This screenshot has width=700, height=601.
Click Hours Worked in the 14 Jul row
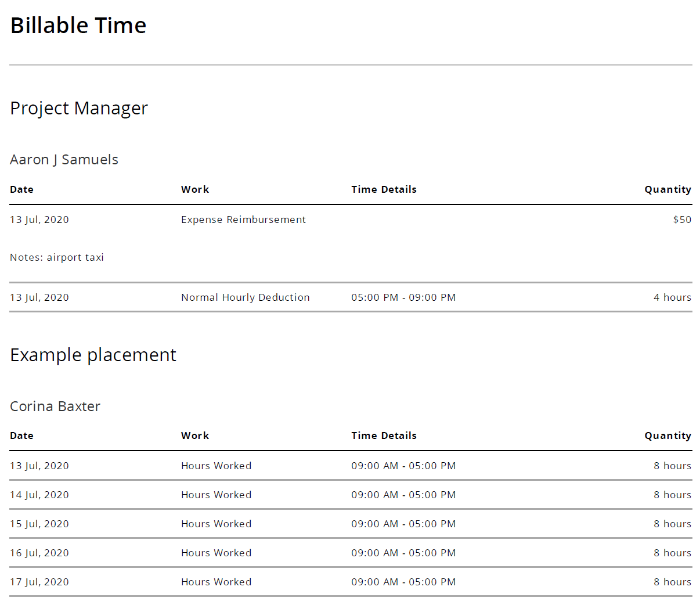click(216, 495)
